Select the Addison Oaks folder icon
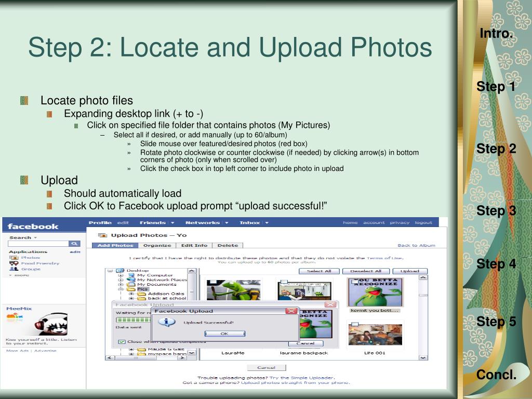 coord(142,294)
